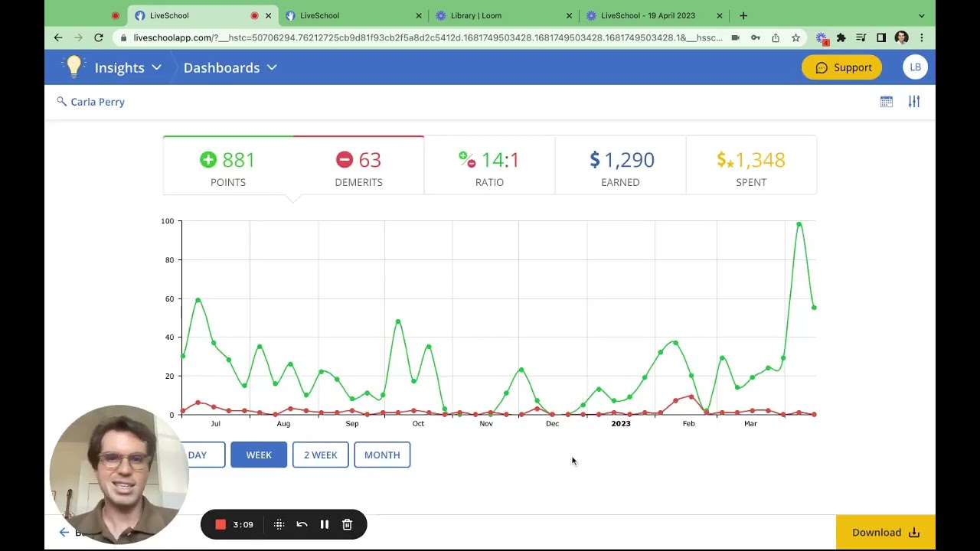The height and width of the screenshot is (551, 980).
Task: Close the Library | Loom tab
Action: tap(569, 15)
